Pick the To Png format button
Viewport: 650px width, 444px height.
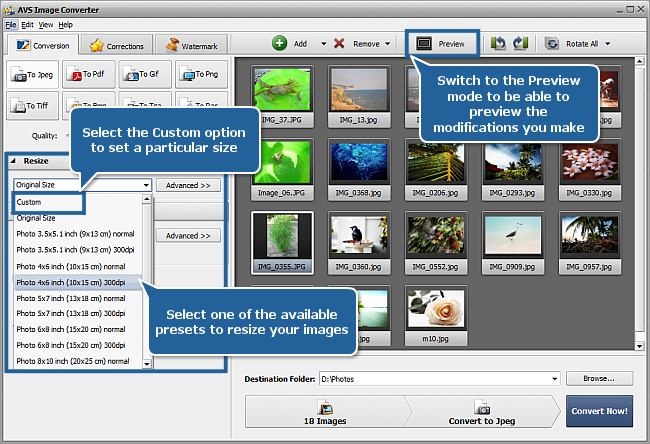click(201, 75)
